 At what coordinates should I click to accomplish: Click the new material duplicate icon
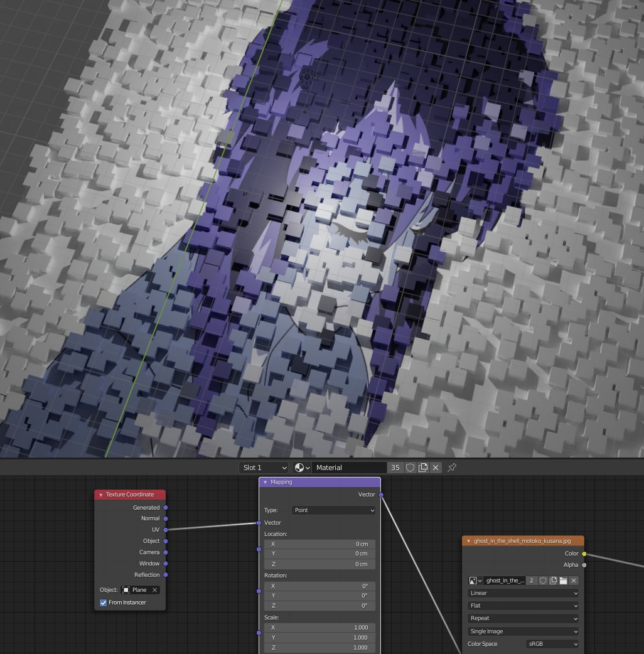pos(423,468)
